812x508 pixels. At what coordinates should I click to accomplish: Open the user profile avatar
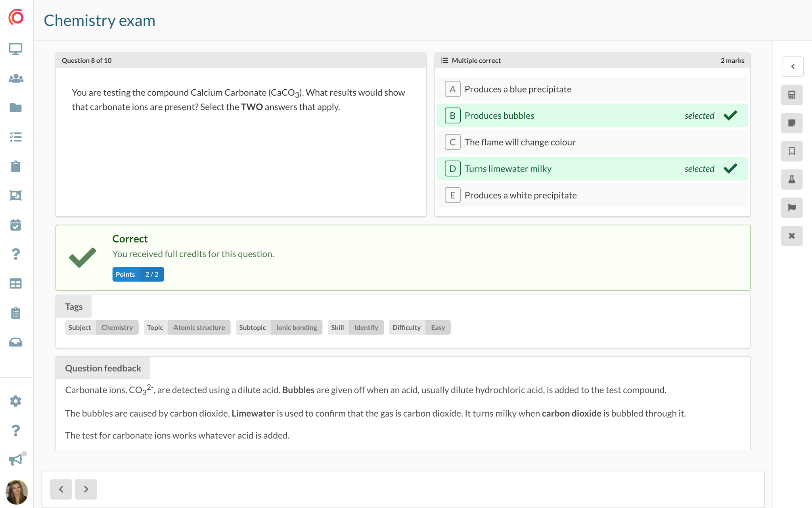tap(17, 492)
